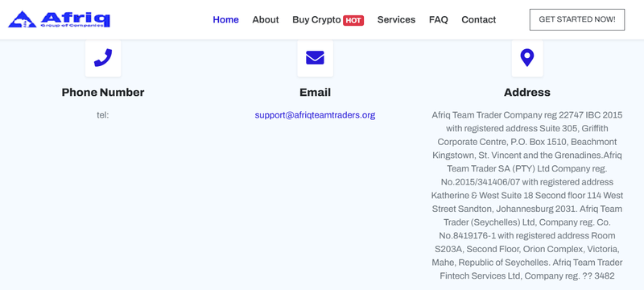Screen dimensions: 644x290
Task: Click the phone handset icon
Action: [103, 57]
